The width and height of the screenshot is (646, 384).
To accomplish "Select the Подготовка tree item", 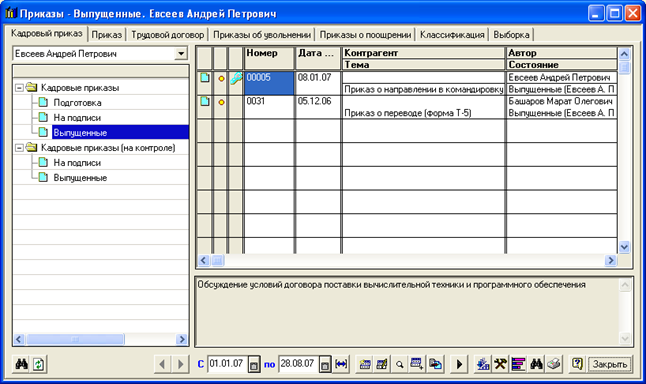I will tap(77, 103).
